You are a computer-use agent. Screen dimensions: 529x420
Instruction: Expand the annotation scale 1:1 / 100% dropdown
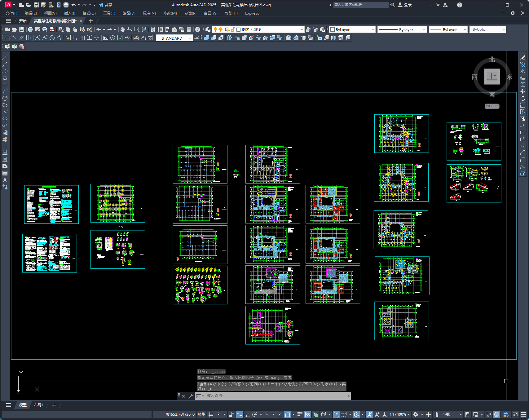[400, 414]
